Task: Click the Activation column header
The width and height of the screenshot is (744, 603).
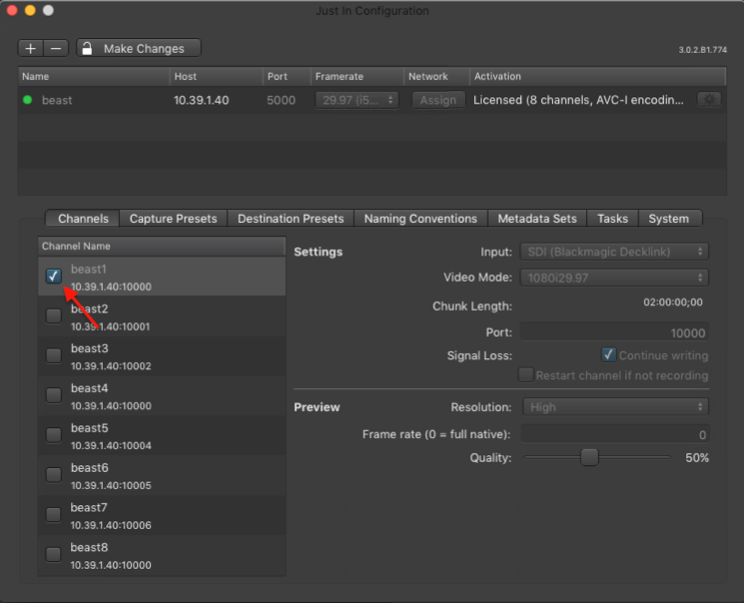Action: 598,76
